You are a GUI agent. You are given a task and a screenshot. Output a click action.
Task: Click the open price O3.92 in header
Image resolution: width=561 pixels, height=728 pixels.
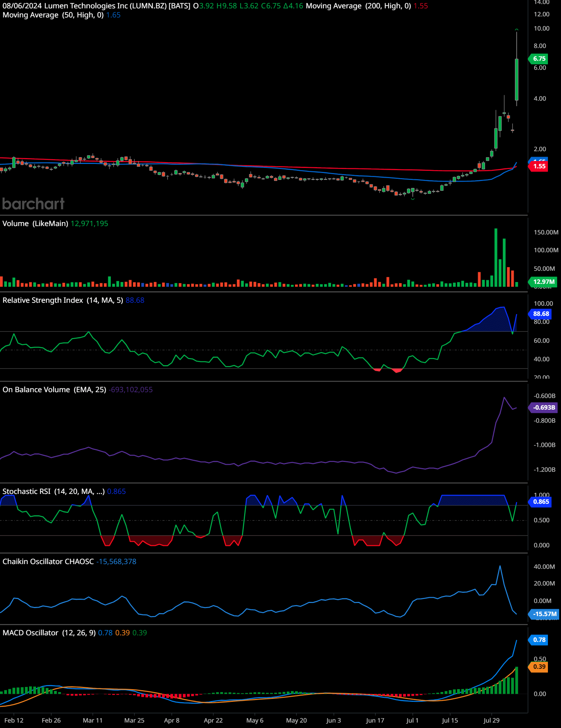(x=203, y=6)
